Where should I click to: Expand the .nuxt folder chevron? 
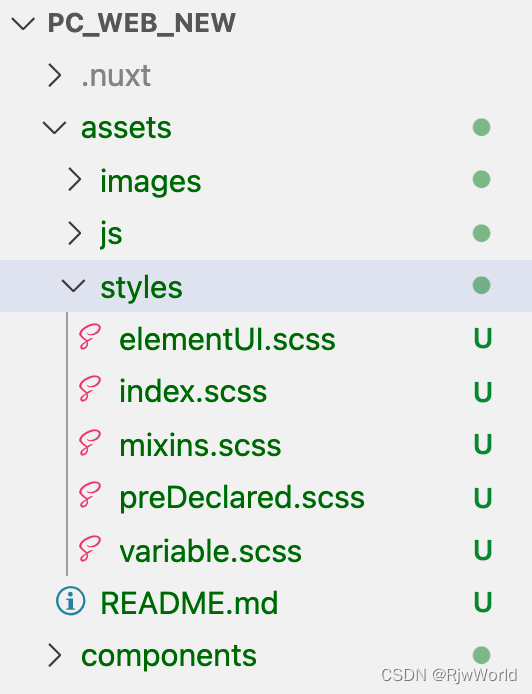(x=54, y=75)
